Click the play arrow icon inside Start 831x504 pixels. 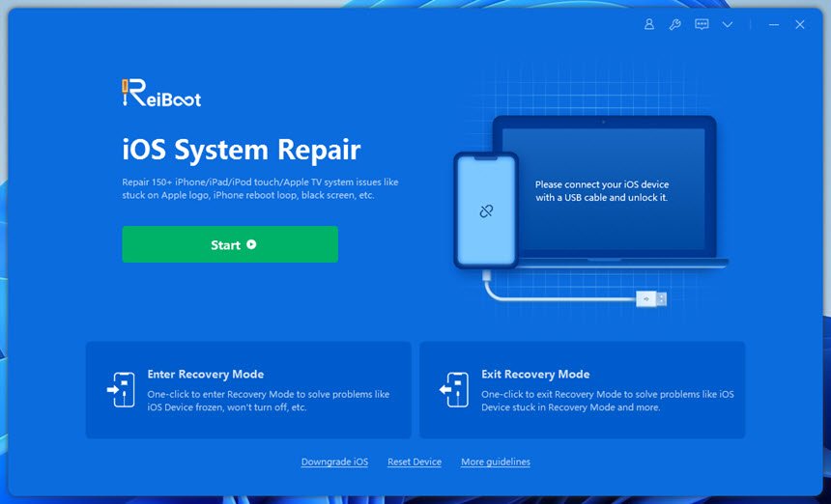tap(252, 244)
